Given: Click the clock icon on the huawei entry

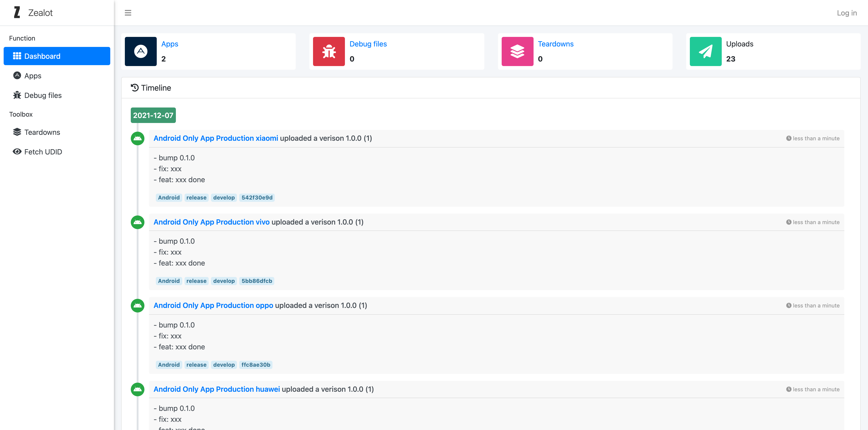Looking at the screenshot, I should [x=788, y=389].
